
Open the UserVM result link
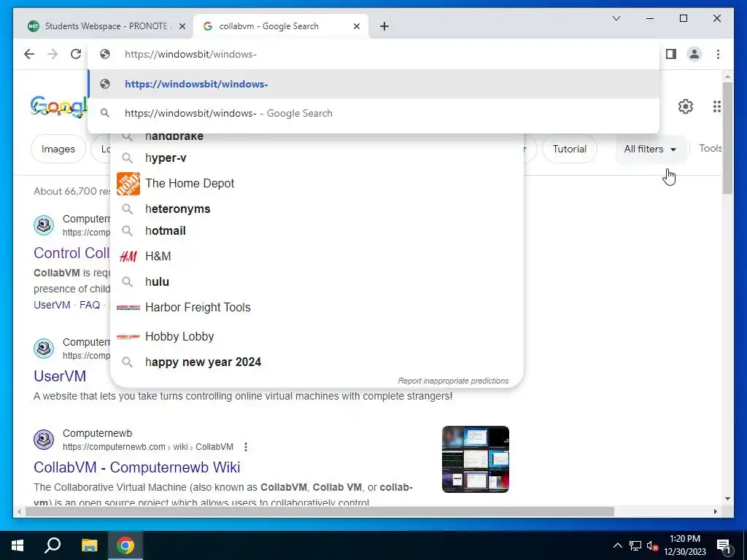[x=60, y=376]
